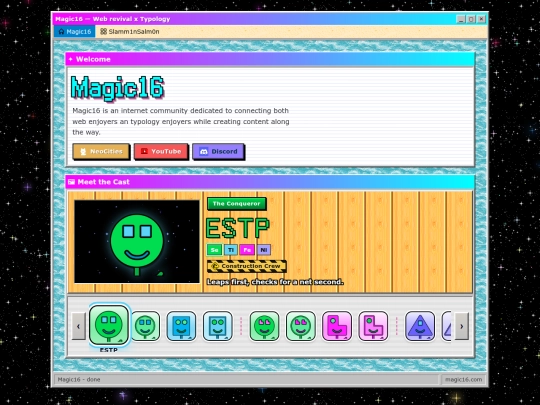Screen dimensions: 540x405
Task: Click The Conqueror green label
Action: pos(237,204)
